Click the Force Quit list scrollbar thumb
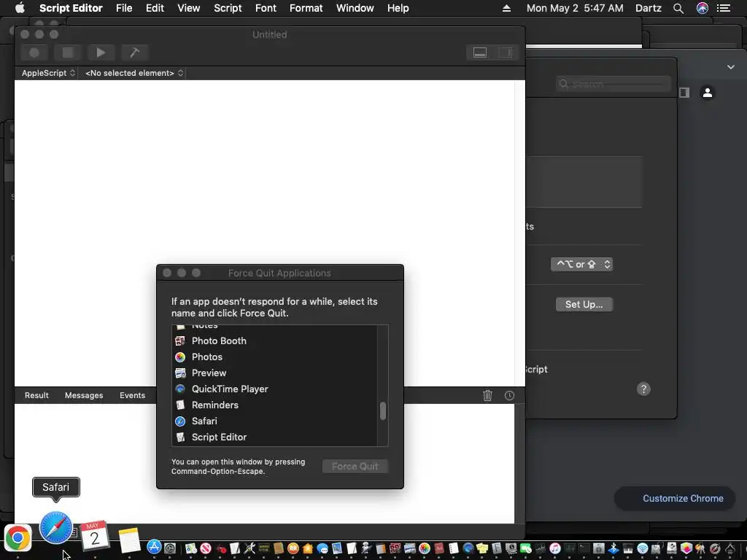Image resolution: width=747 pixels, height=560 pixels. (382, 411)
